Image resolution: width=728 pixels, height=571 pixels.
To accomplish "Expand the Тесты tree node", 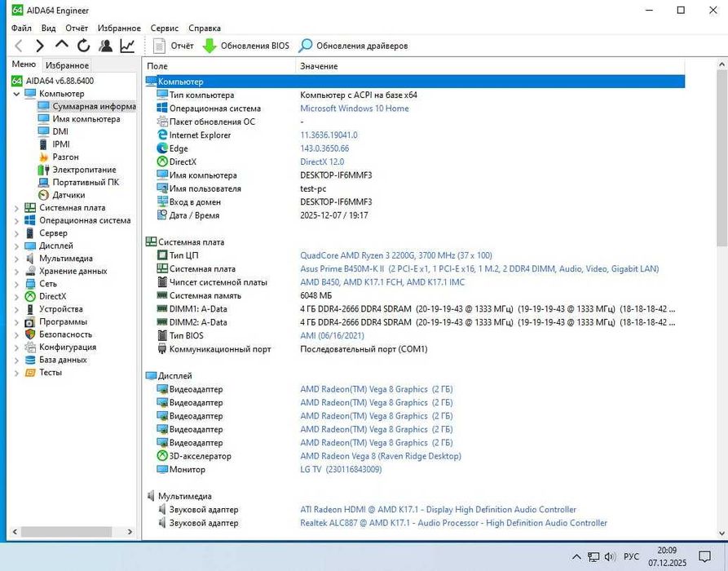I will pos(16,373).
